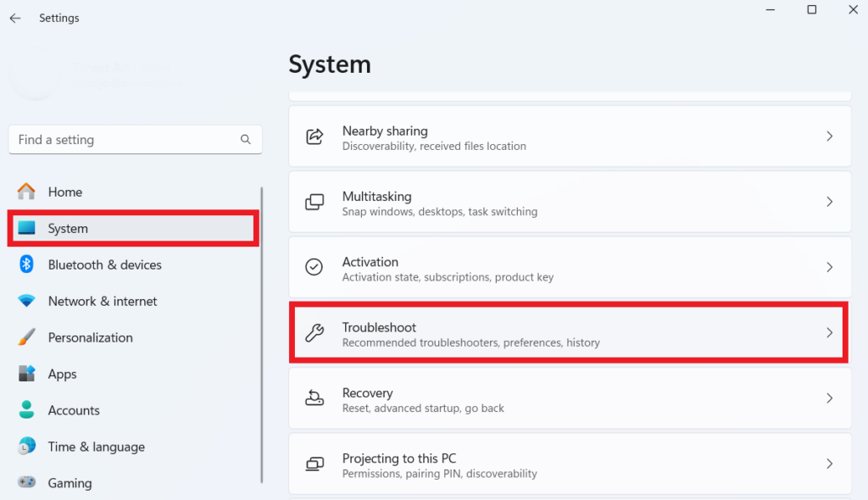Maximize the Settings window
The image size is (868, 500).
(x=811, y=9)
